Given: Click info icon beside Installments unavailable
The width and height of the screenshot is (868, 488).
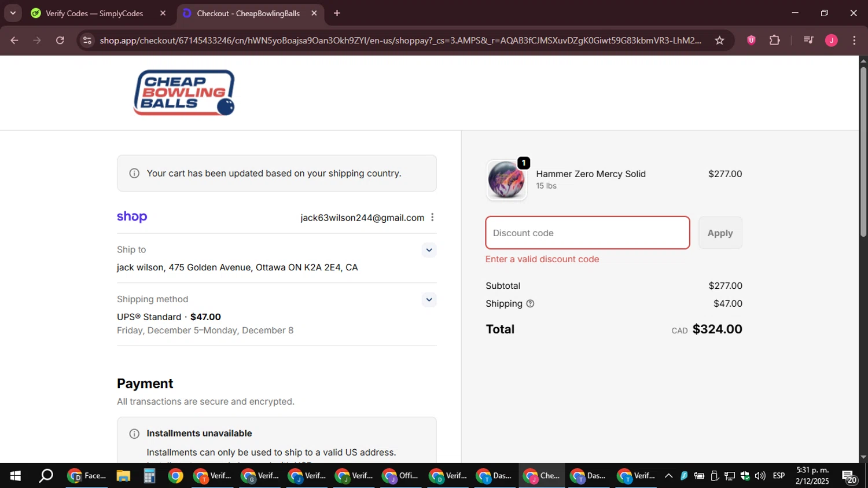Looking at the screenshot, I should pyautogui.click(x=134, y=434).
